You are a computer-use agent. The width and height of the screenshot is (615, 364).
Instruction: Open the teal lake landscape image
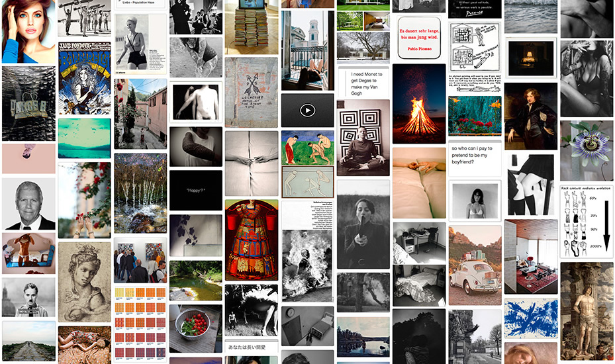[x=85, y=138]
